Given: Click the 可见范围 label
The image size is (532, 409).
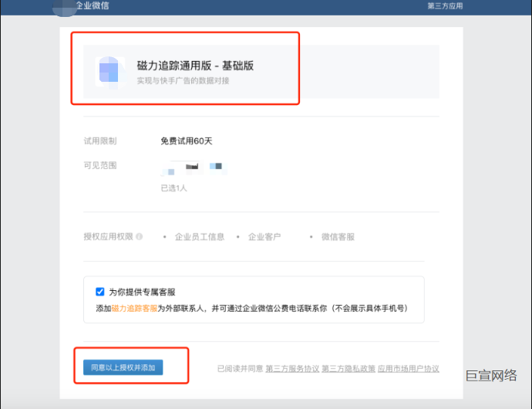Looking at the screenshot, I should 100,165.
